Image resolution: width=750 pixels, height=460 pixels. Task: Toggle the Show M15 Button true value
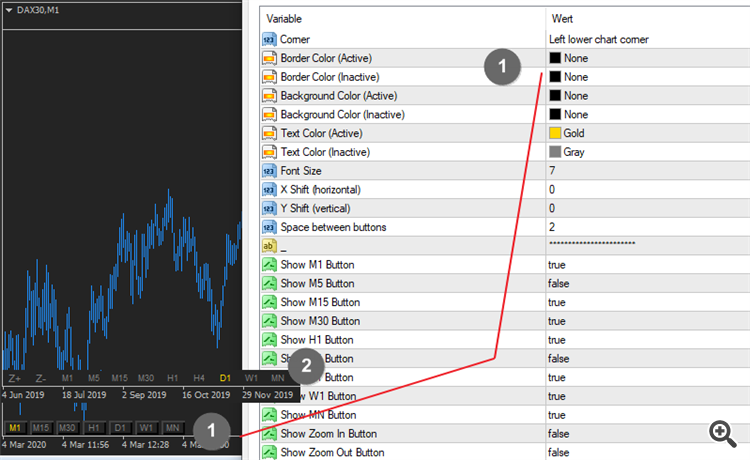click(x=557, y=302)
